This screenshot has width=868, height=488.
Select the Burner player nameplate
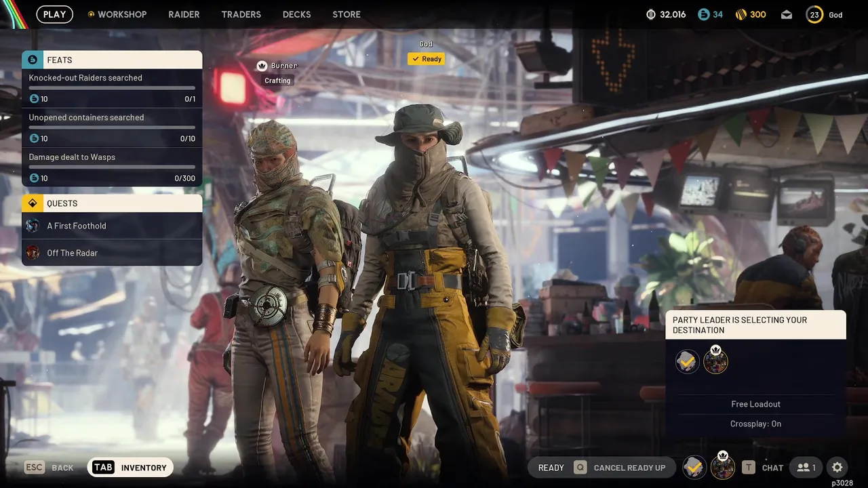pos(284,66)
